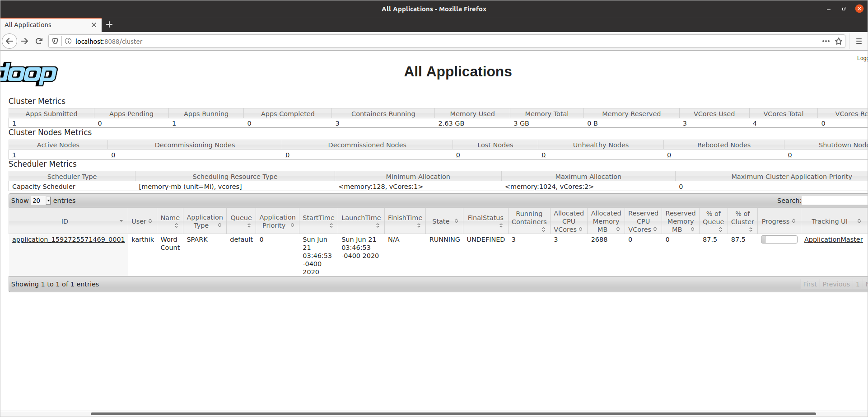Bookmark this page with the star icon
868x417 pixels.
tap(839, 41)
